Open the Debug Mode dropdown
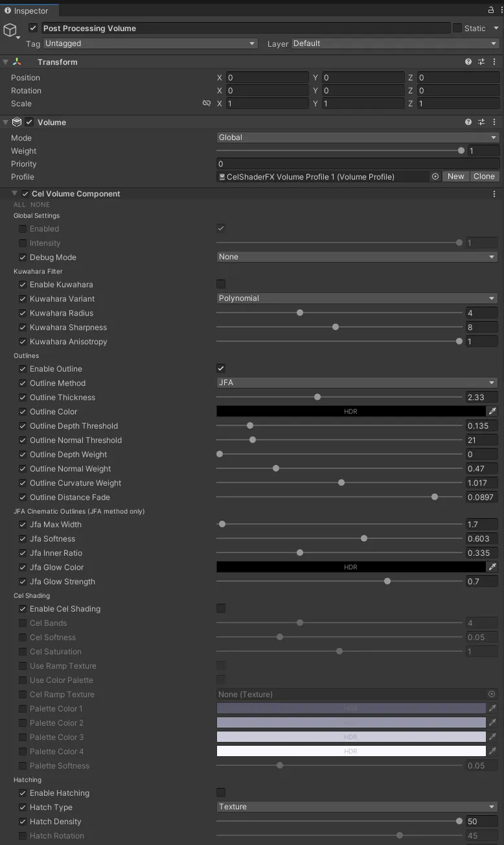 357,257
